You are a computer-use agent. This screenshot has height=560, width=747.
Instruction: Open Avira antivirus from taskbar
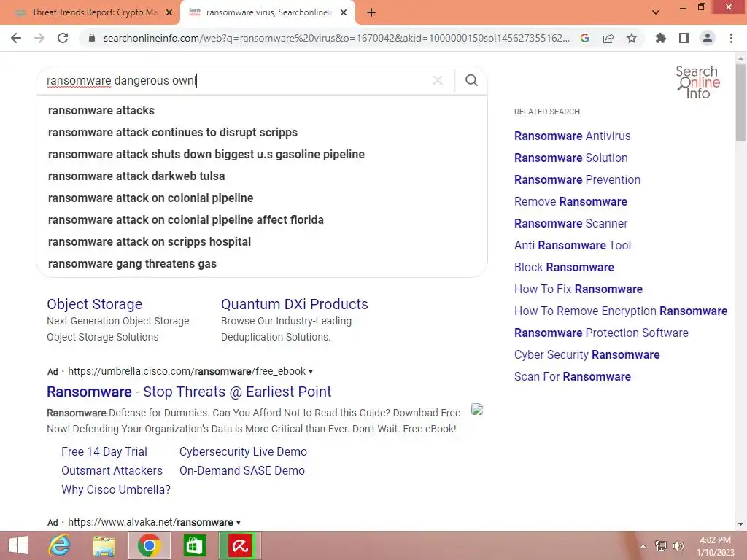[239, 545]
